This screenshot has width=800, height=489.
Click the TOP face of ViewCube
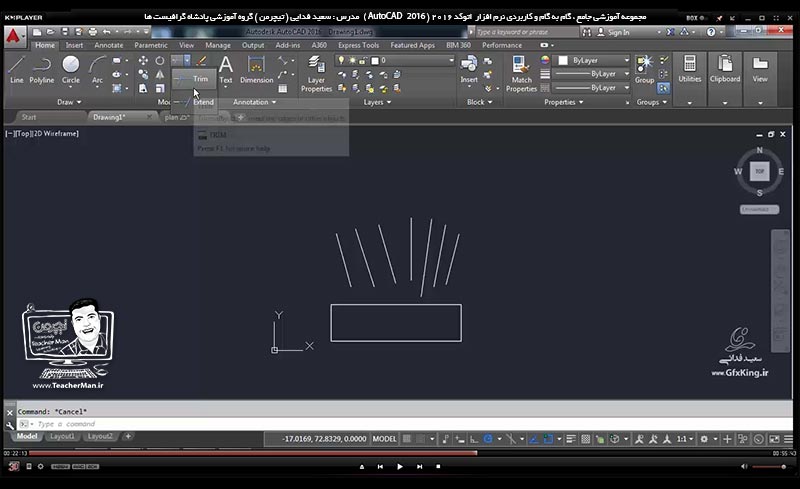tap(759, 171)
